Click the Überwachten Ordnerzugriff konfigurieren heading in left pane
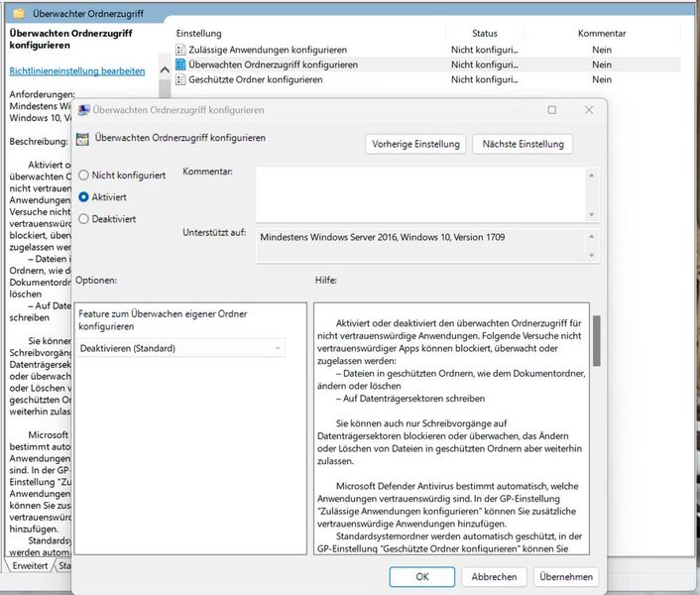The image size is (700, 595). [x=70, y=39]
